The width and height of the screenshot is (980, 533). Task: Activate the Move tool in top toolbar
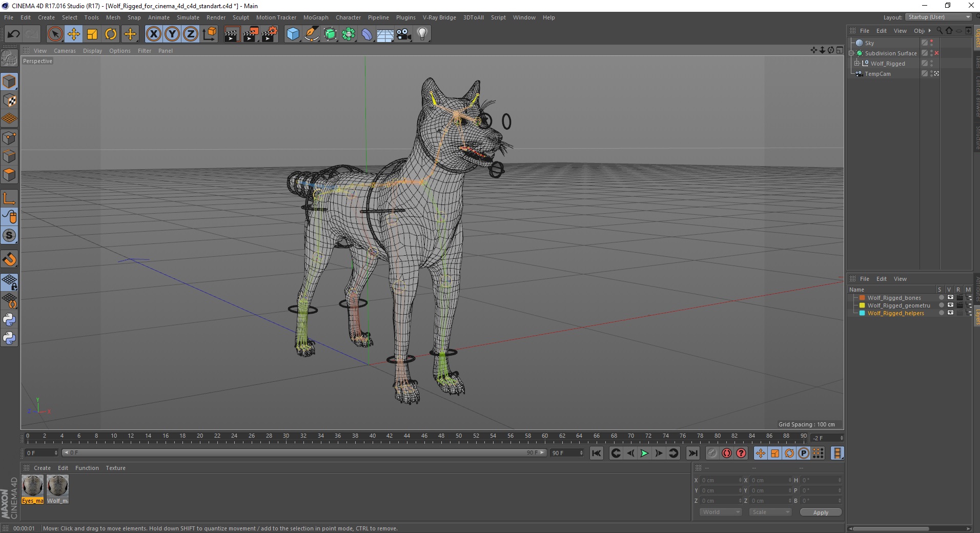[x=73, y=34]
